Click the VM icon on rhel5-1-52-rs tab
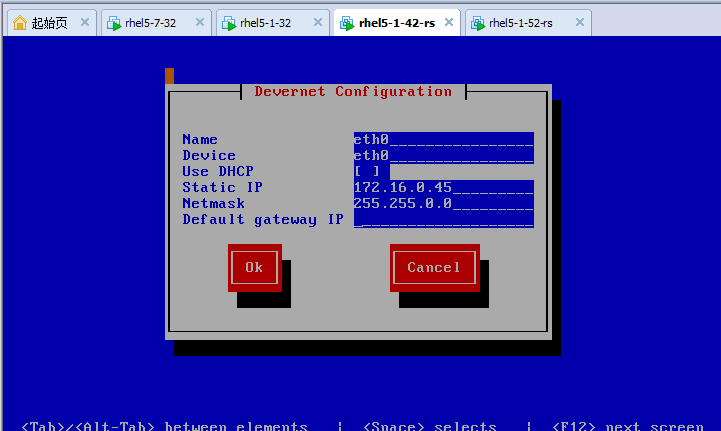 coord(478,23)
